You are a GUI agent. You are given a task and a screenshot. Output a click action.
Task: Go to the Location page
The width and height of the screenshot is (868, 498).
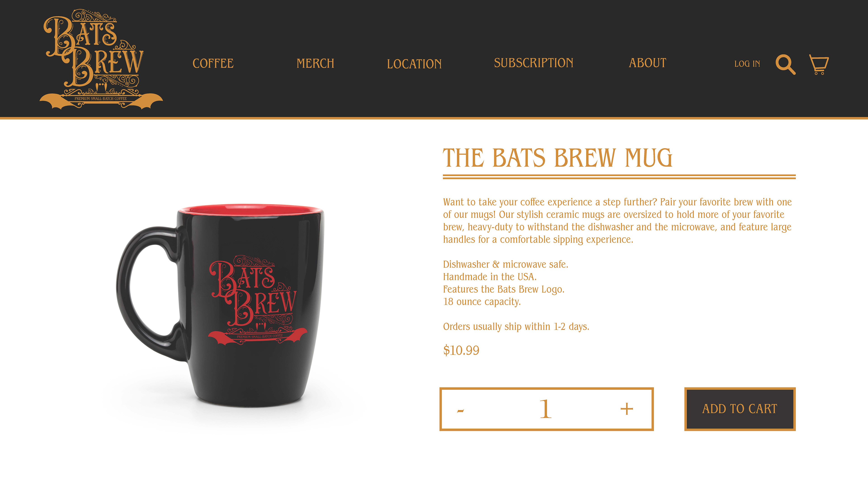click(x=414, y=64)
